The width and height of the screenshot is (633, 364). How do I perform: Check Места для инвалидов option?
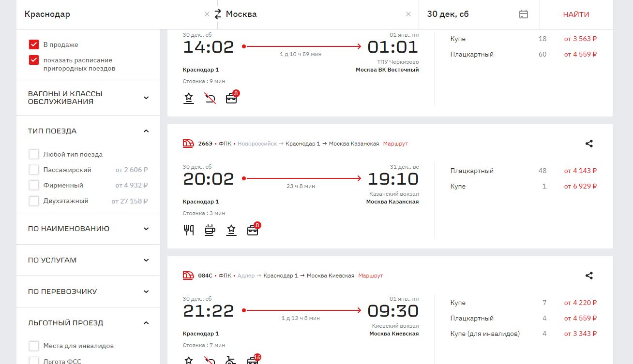coord(34,346)
